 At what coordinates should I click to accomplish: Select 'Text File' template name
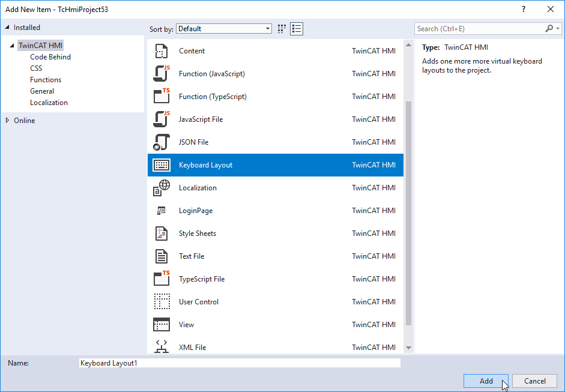click(192, 256)
